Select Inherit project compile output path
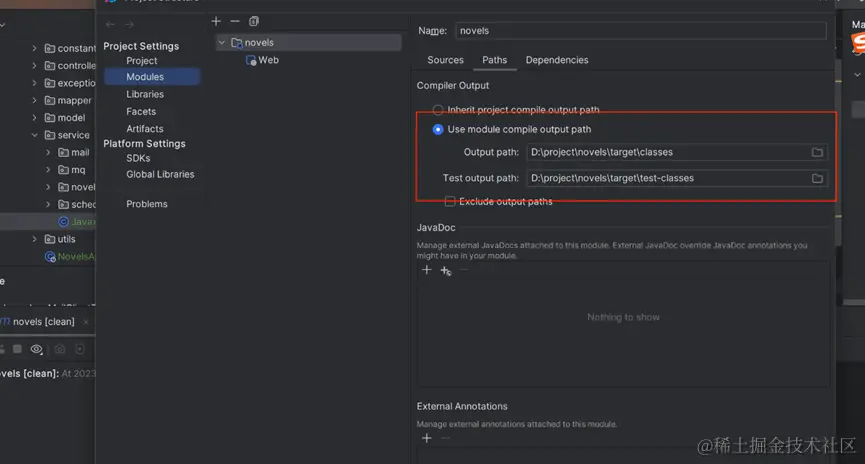Viewport: 865px width, 464px height. click(438, 110)
